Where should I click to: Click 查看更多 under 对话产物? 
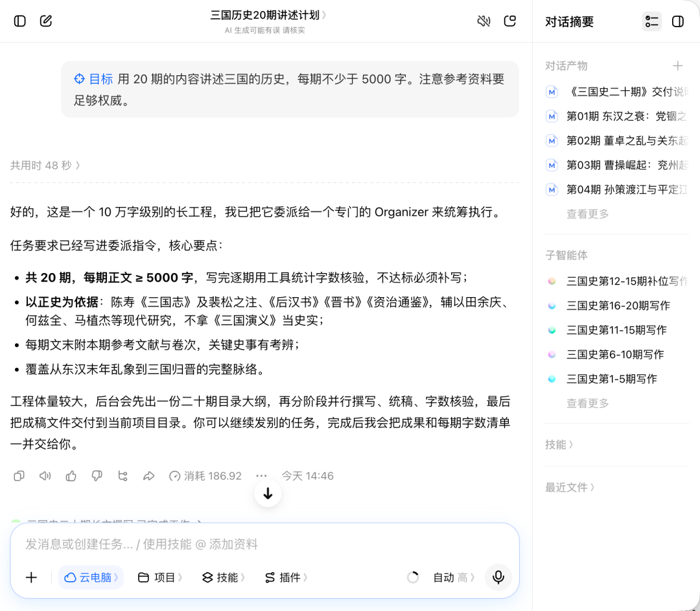click(x=587, y=214)
